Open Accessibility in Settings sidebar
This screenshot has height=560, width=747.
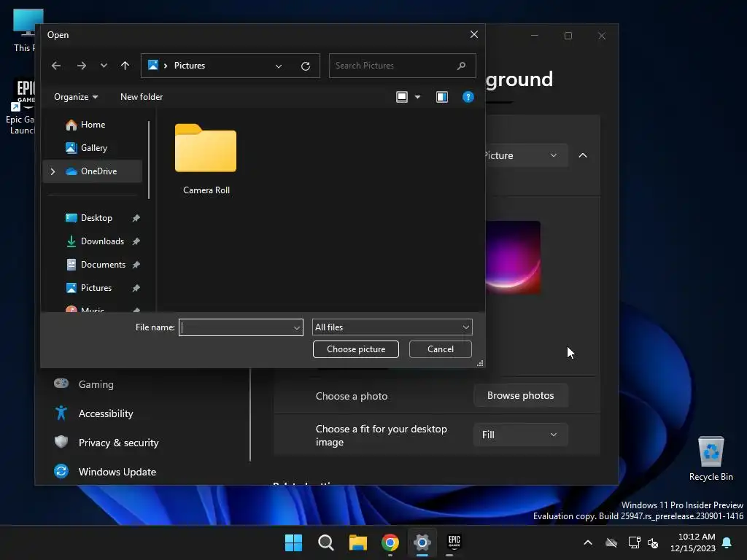pyautogui.click(x=106, y=413)
